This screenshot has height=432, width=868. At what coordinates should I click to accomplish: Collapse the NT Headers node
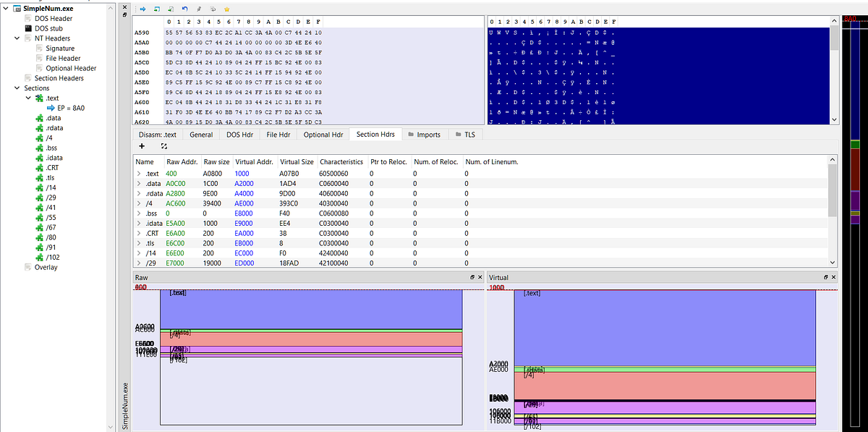pos(17,38)
